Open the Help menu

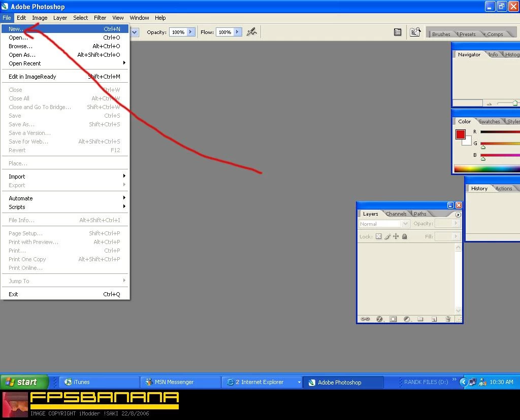(x=160, y=18)
